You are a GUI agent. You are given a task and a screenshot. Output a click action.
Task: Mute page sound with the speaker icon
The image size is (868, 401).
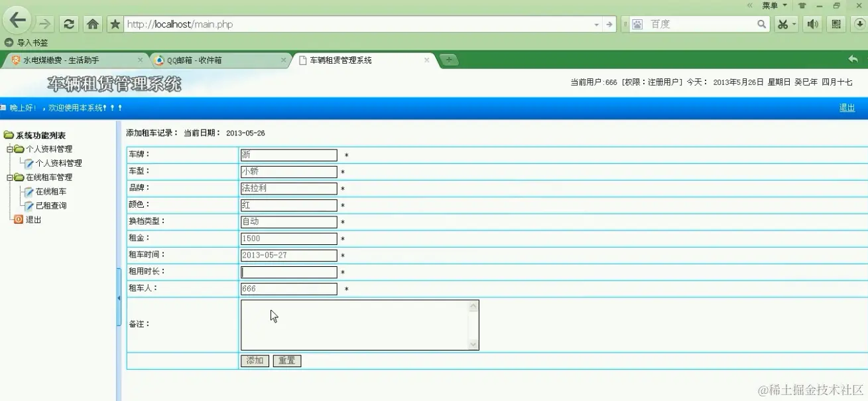pos(812,24)
